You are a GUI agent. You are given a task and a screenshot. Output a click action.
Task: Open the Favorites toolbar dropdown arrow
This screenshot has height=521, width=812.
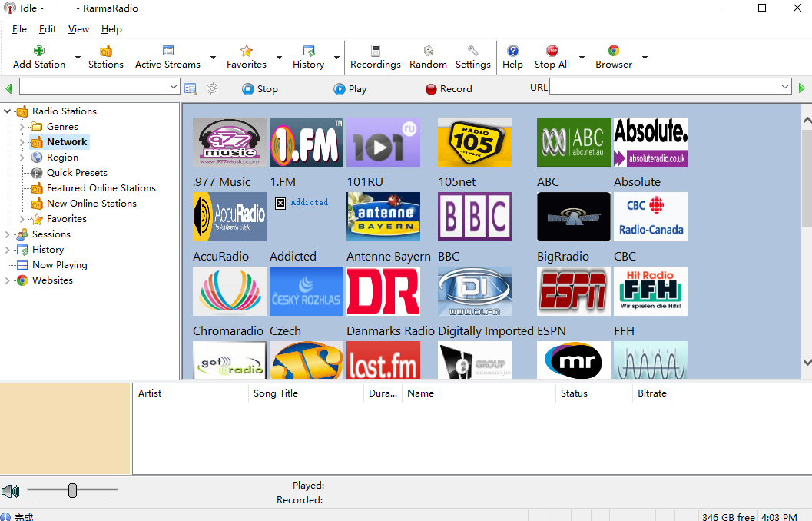(279, 58)
